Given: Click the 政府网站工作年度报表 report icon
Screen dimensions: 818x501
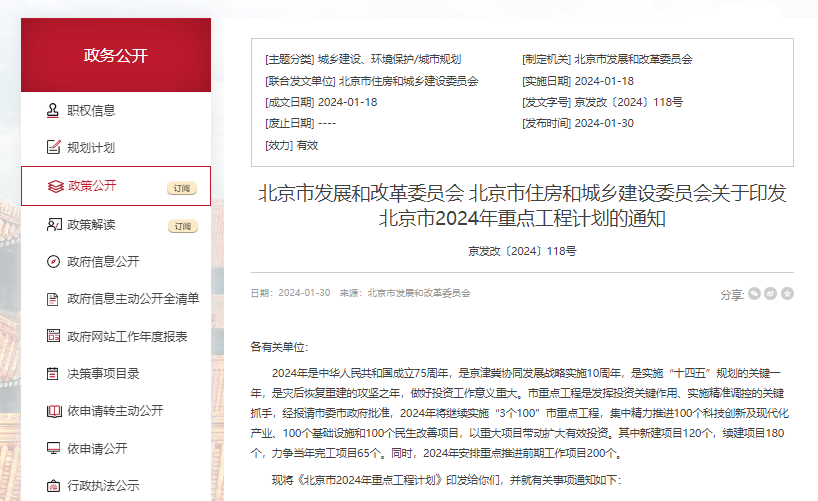Looking at the screenshot, I should pyautogui.click(x=53, y=336).
